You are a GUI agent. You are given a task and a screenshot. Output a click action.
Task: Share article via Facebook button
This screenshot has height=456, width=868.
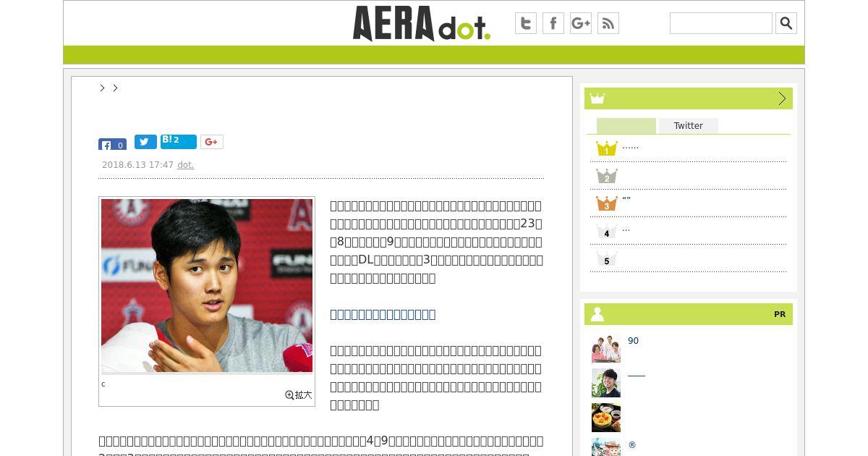click(x=112, y=144)
